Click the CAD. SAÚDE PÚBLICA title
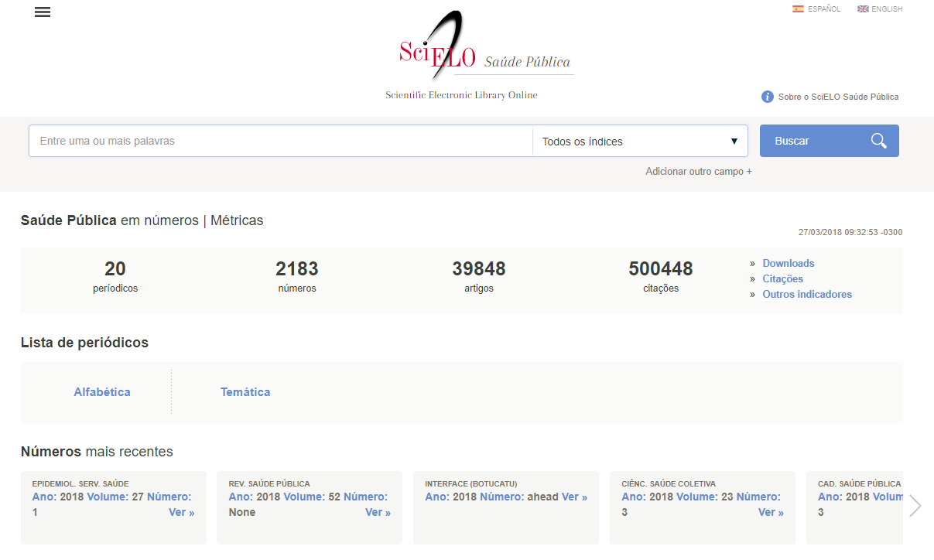This screenshot has height=560, width=934. click(860, 484)
